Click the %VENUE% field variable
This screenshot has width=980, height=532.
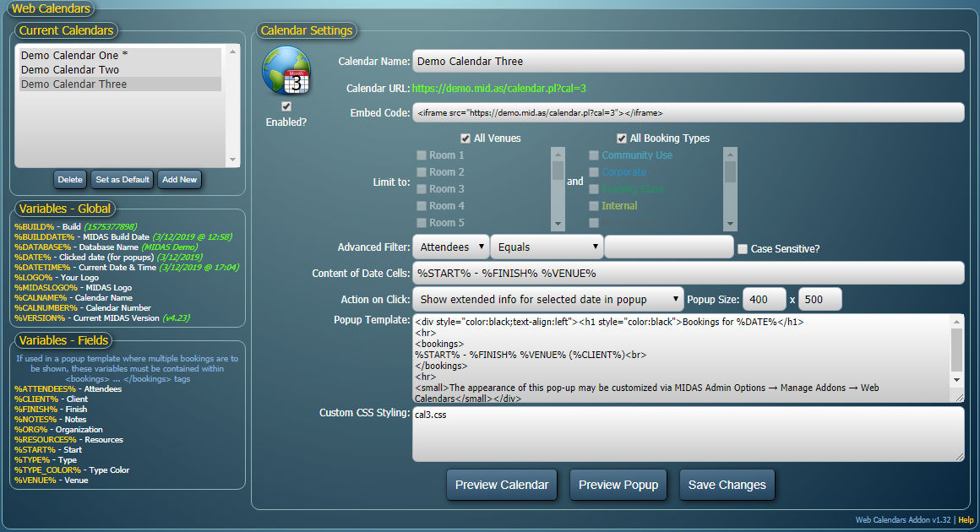(x=35, y=480)
